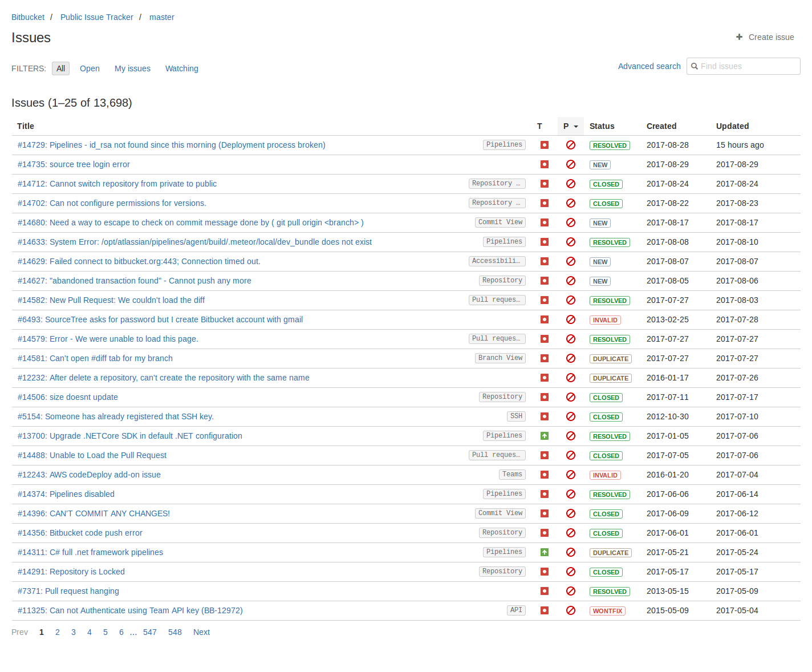Screen dimensions: 812x672
Task: Go to page 547 of issues
Action: 150,632
